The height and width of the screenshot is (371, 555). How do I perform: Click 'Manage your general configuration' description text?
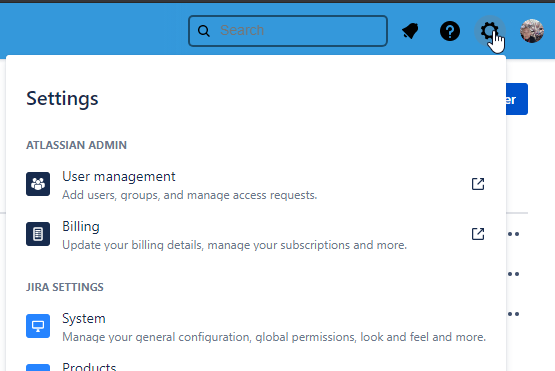274,337
